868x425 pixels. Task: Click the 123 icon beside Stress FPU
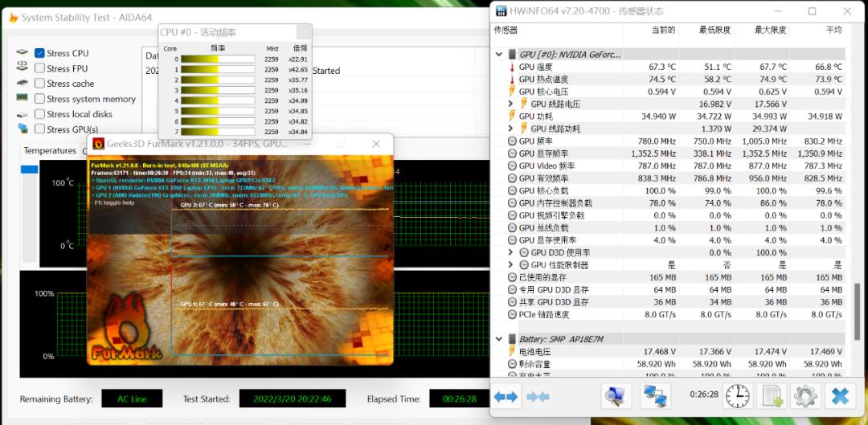tap(23, 67)
